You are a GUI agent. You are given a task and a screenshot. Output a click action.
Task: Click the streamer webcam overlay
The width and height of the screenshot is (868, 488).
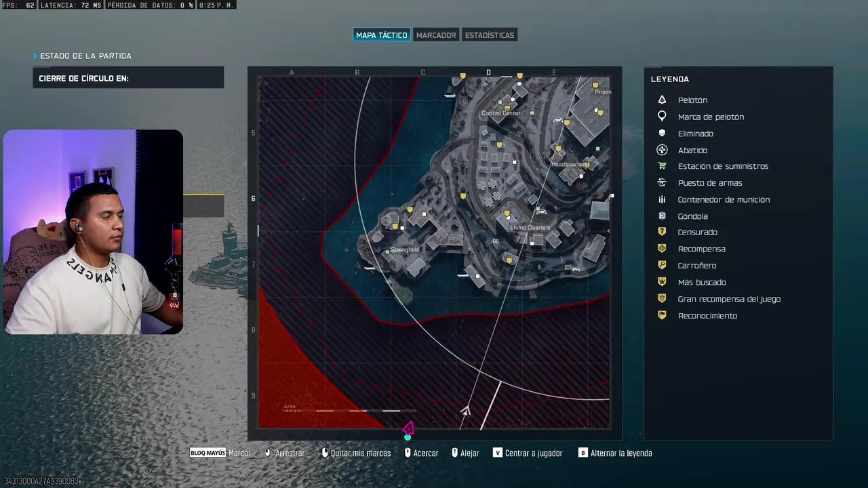click(93, 232)
